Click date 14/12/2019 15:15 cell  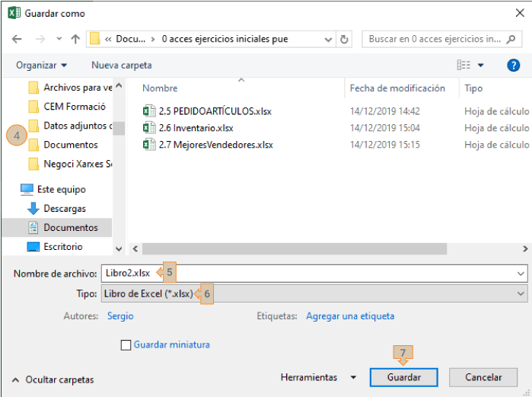tap(385, 145)
